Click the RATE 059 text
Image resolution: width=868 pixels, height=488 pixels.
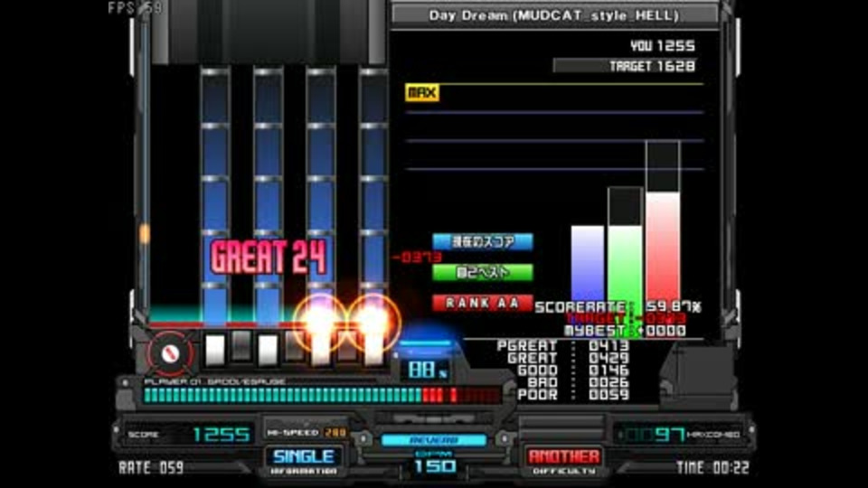click(151, 468)
